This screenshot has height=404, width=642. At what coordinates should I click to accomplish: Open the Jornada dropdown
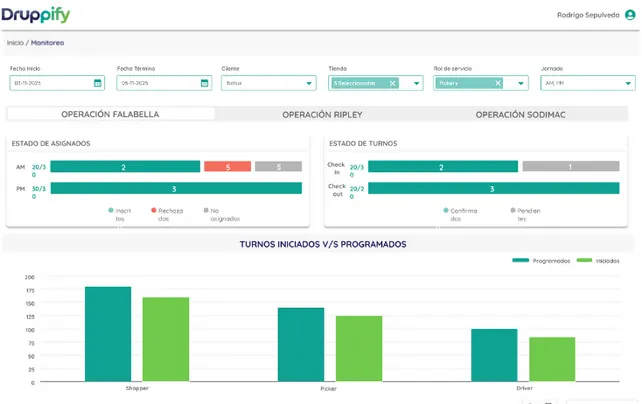coord(588,83)
